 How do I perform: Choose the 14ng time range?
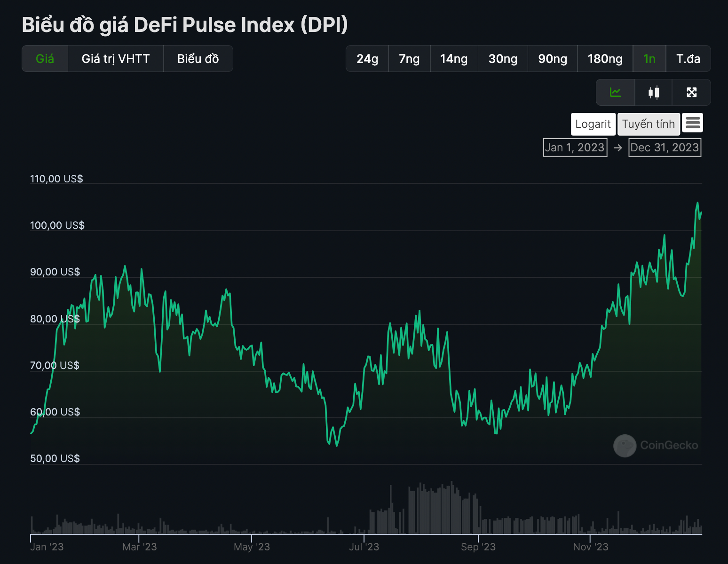454,59
